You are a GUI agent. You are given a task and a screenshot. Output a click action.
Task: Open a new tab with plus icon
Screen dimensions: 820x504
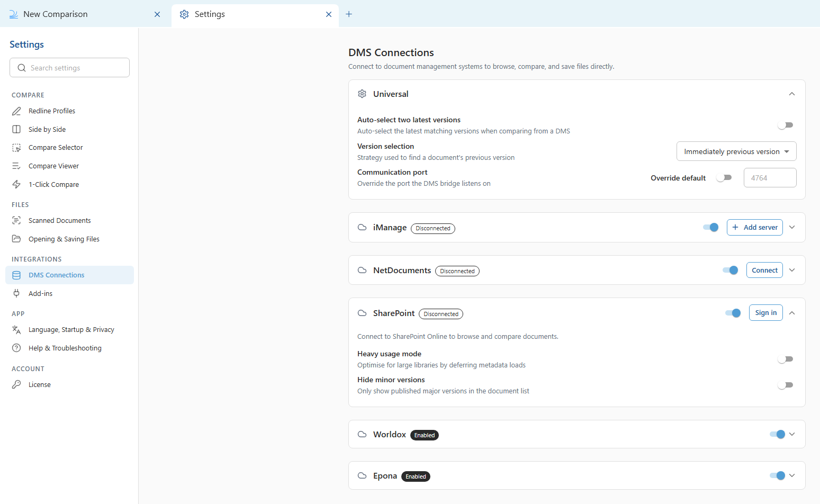click(x=349, y=14)
